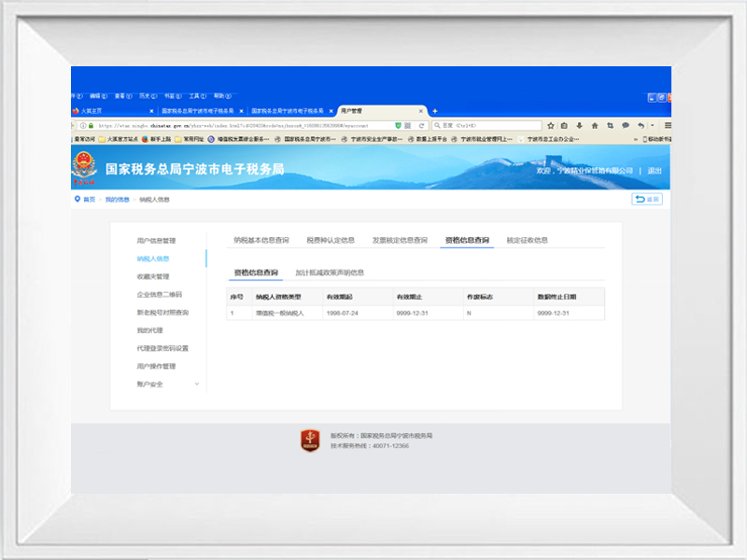Select the 核定征收信息 tab

click(x=527, y=240)
